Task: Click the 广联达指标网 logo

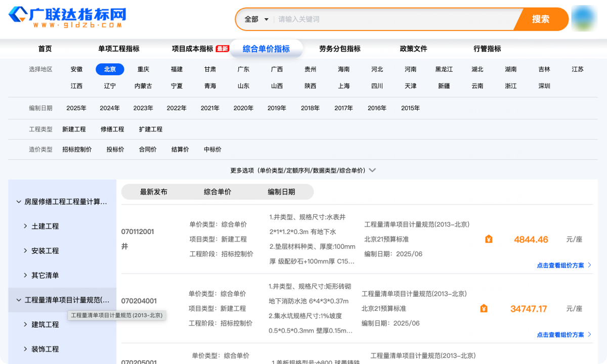Action: click(67, 18)
